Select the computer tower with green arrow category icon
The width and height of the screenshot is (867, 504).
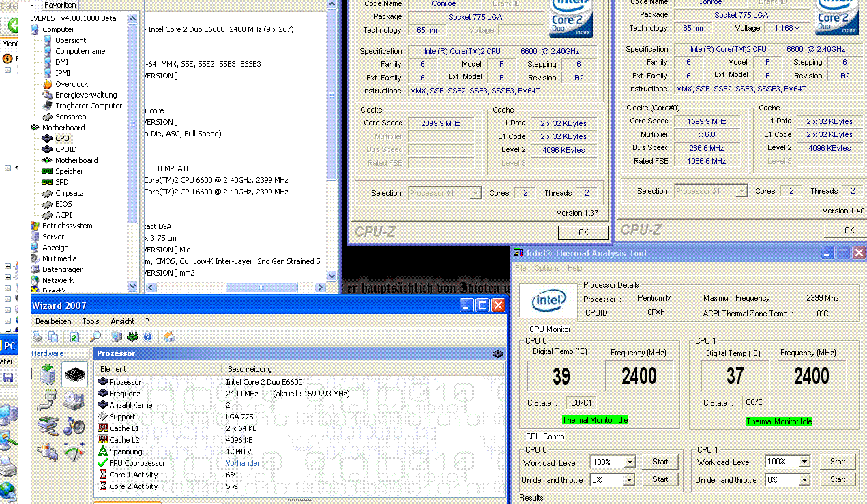[48, 374]
